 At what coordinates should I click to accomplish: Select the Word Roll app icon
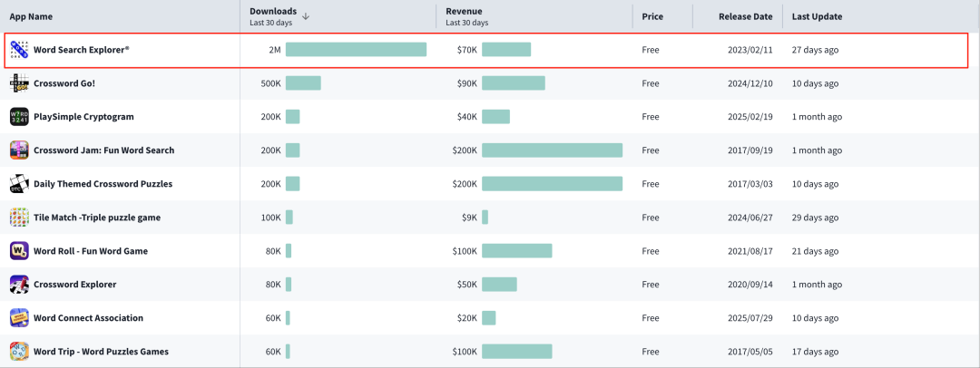(x=19, y=251)
